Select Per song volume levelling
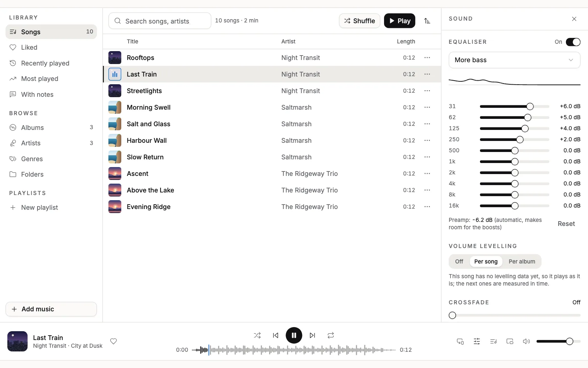This screenshot has width=588, height=368. click(x=486, y=262)
